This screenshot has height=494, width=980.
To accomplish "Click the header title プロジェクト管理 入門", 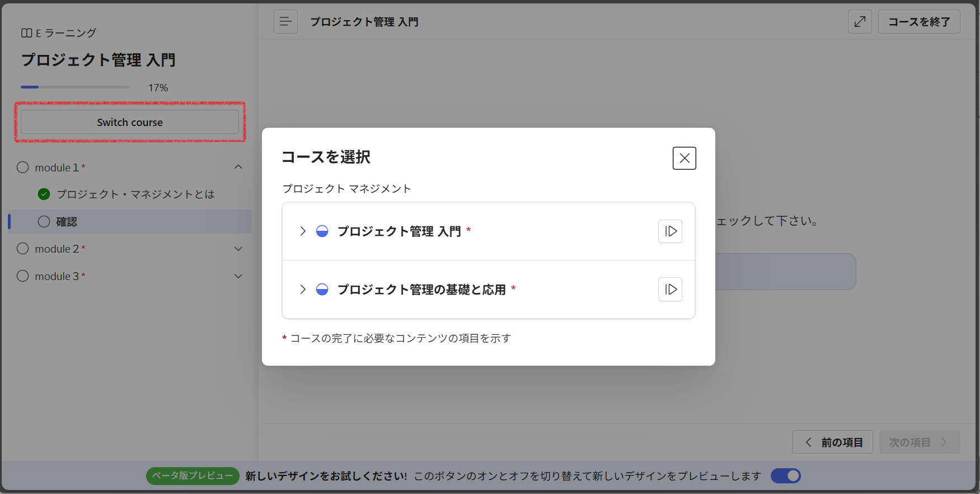I will tap(364, 22).
